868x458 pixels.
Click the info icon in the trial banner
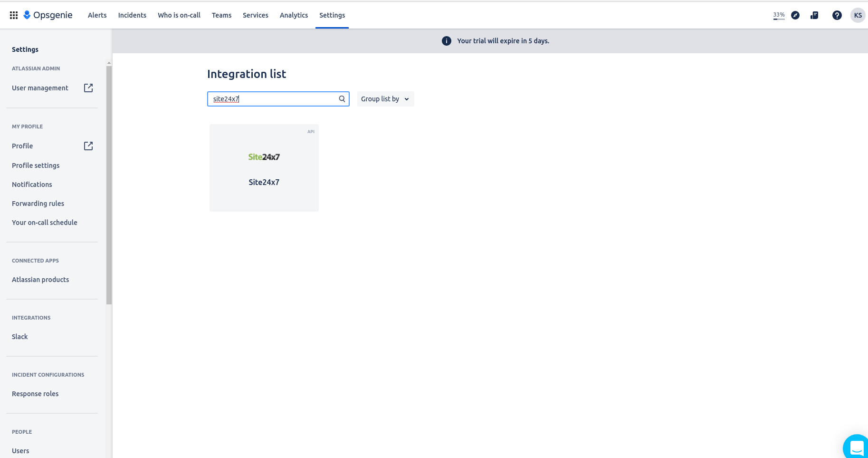click(x=446, y=40)
